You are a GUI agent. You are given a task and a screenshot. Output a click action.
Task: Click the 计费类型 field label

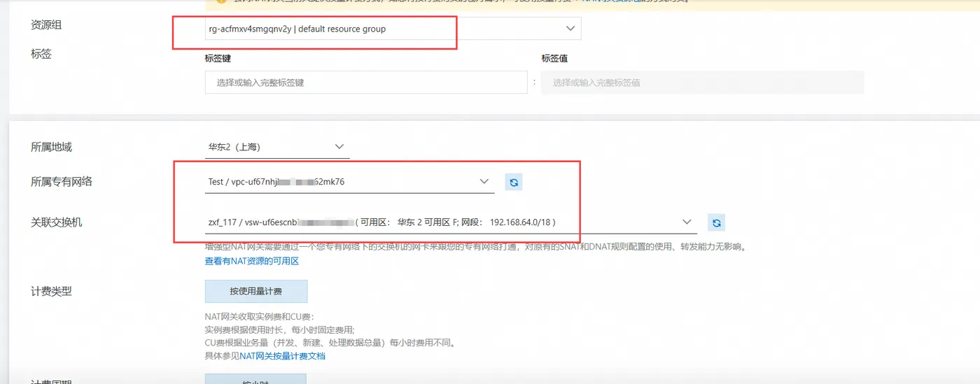tap(51, 292)
